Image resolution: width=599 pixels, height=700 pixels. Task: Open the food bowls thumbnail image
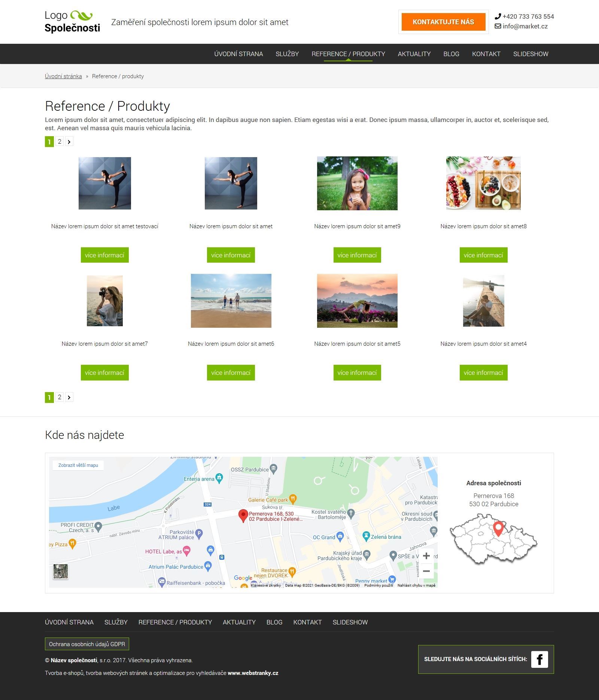point(483,183)
